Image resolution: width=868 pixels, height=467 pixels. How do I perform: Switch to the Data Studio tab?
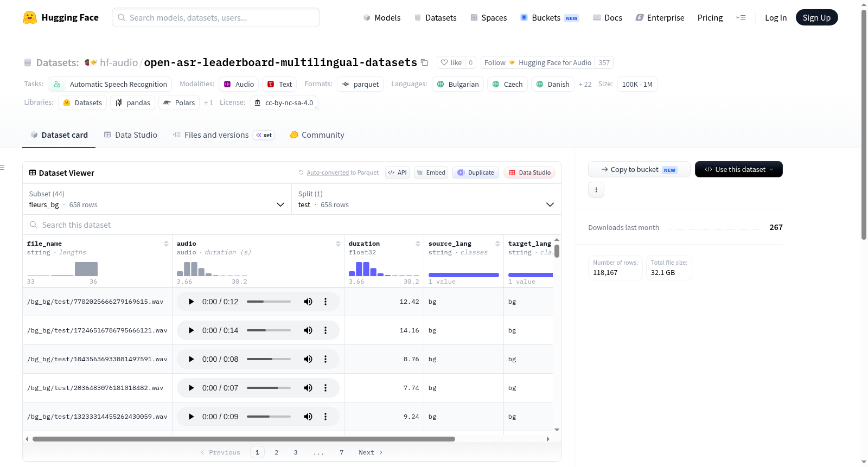(x=131, y=135)
